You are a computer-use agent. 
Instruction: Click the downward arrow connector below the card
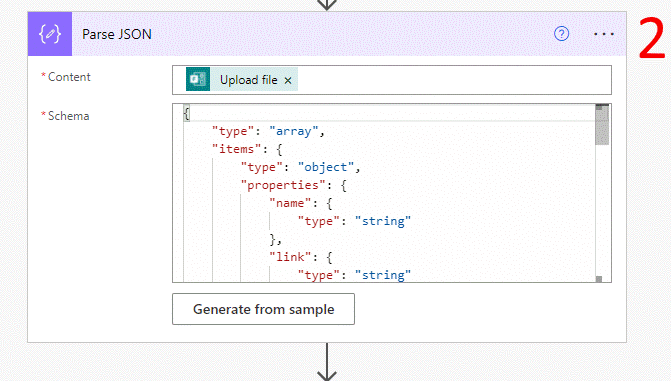point(327,362)
